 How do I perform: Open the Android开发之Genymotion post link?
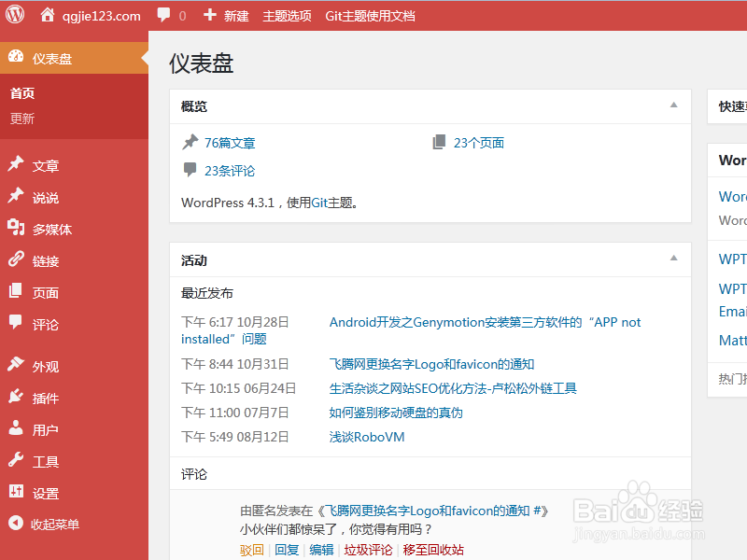pos(485,322)
